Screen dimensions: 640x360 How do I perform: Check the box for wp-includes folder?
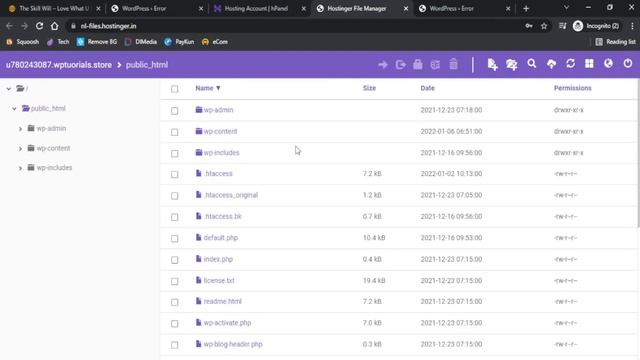pyautogui.click(x=175, y=153)
